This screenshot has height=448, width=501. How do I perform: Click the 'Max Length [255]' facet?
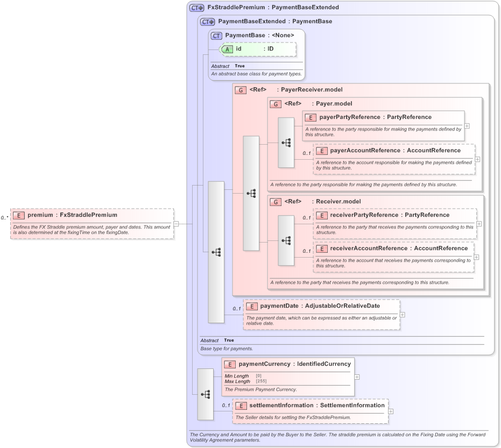[245, 382]
